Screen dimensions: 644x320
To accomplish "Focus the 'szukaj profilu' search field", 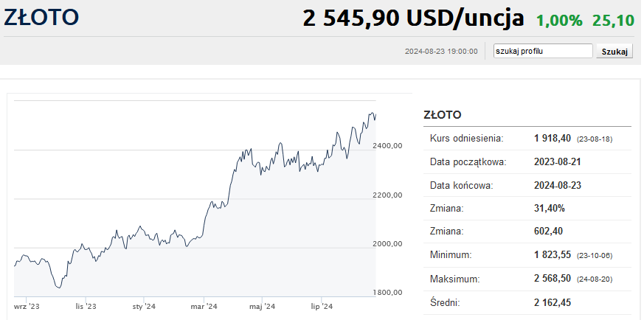I will 543,51.
